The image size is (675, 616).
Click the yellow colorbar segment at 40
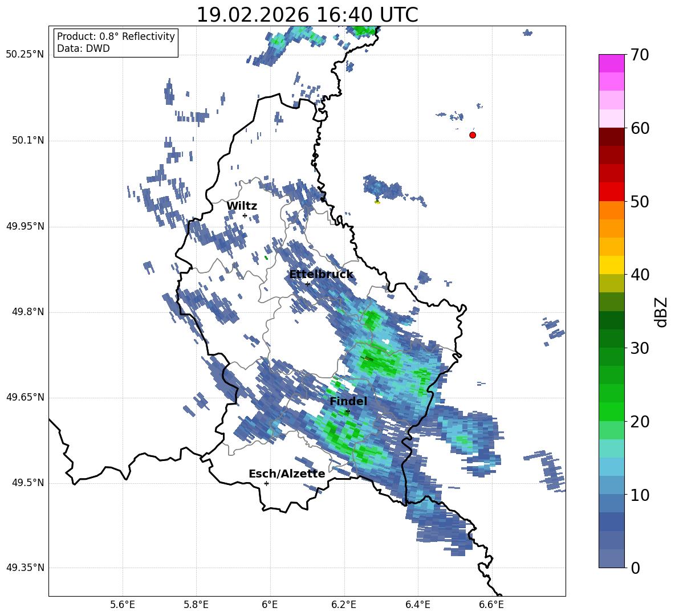(x=612, y=265)
